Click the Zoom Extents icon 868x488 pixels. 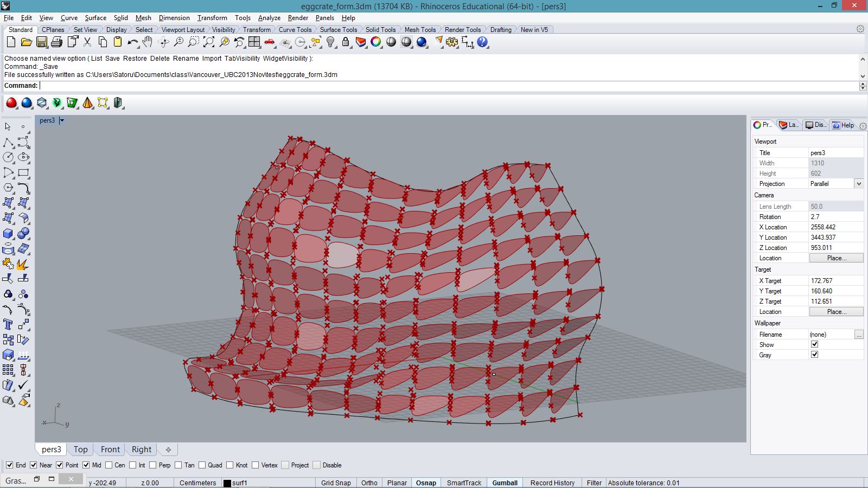click(209, 42)
